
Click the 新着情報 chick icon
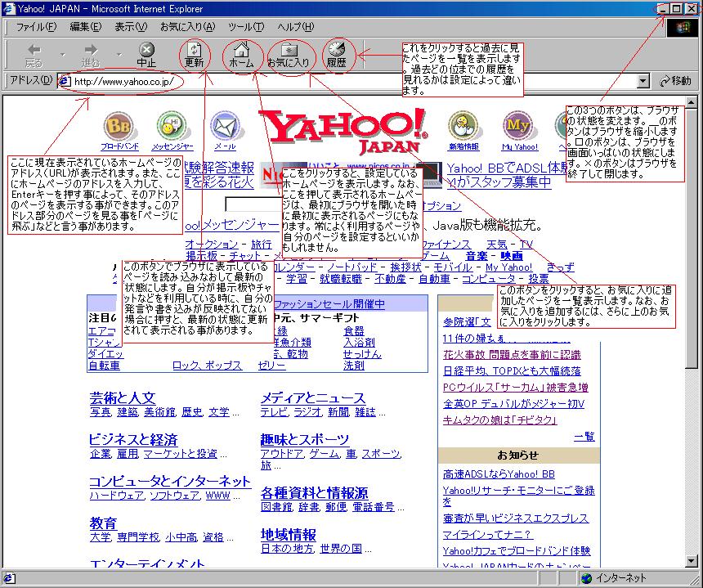463,128
